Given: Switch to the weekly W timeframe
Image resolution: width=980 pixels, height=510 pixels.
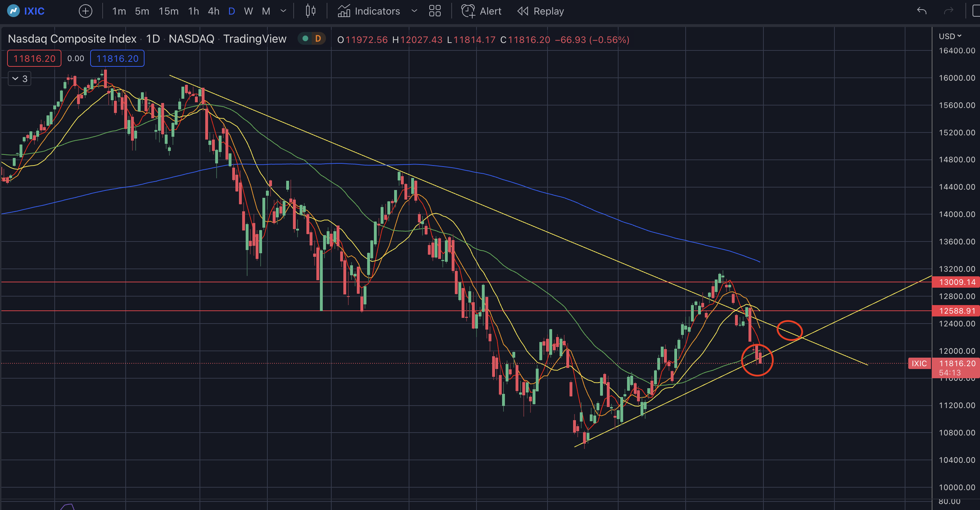Looking at the screenshot, I should 249,11.
